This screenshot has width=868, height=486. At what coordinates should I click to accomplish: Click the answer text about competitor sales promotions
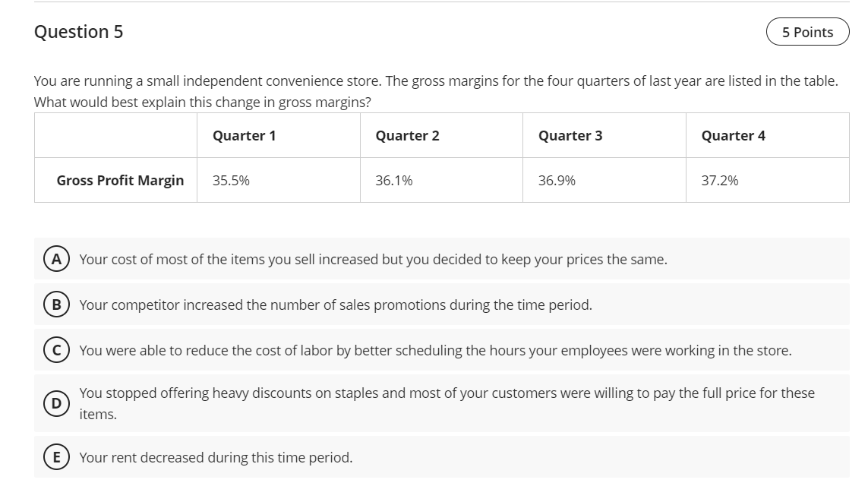pyautogui.click(x=336, y=305)
